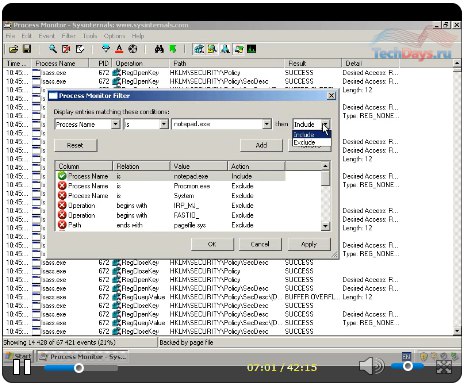Select Exclude in the dropdown list

[311, 142]
